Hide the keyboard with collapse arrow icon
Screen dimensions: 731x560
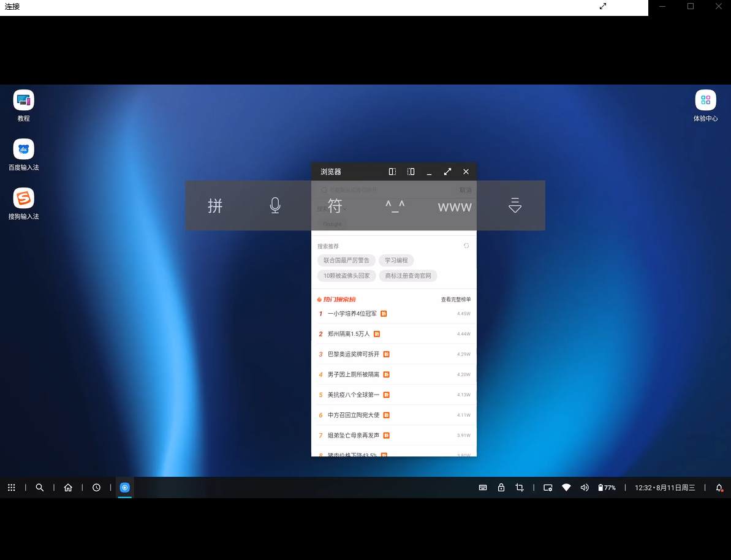(515, 206)
